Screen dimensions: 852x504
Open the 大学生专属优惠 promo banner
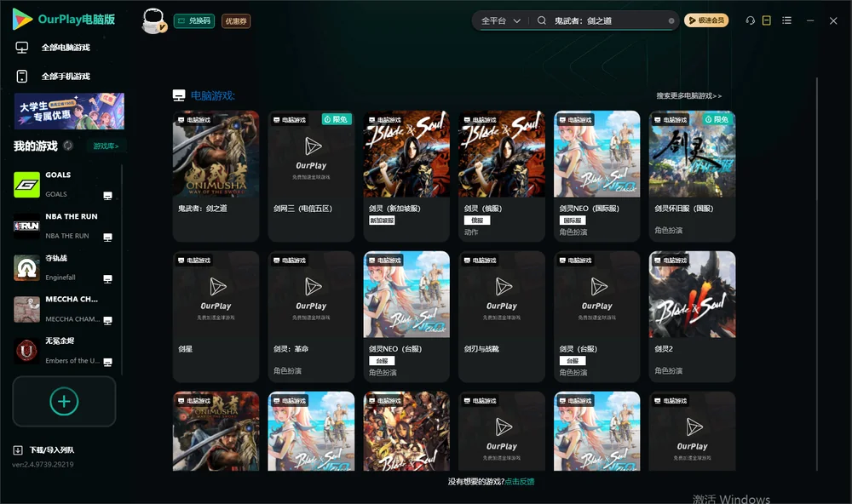69,112
